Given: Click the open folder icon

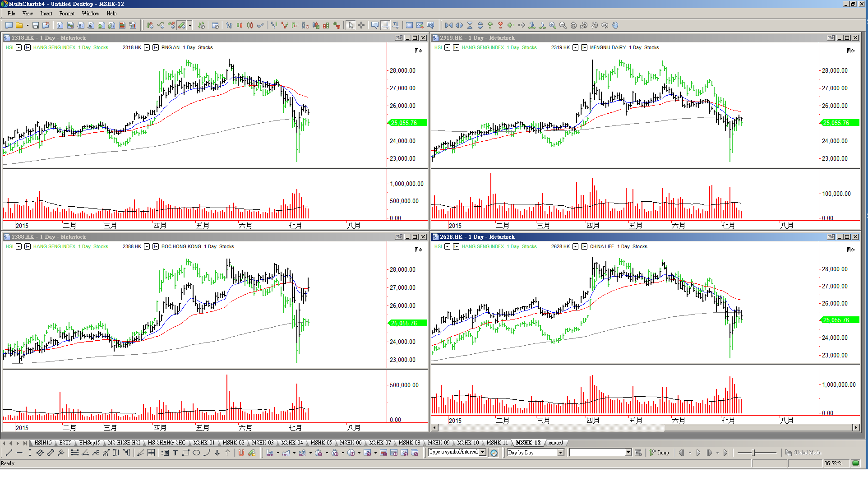Looking at the screenshot, I should [19, 25].
